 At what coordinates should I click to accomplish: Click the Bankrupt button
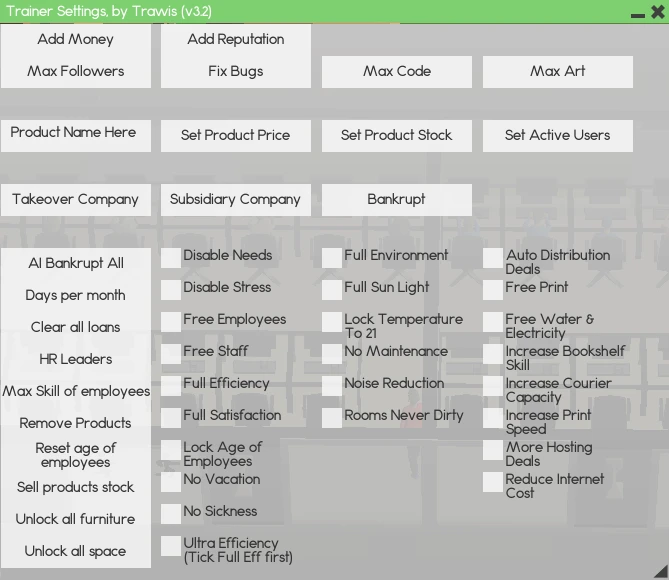pos(397,199)
